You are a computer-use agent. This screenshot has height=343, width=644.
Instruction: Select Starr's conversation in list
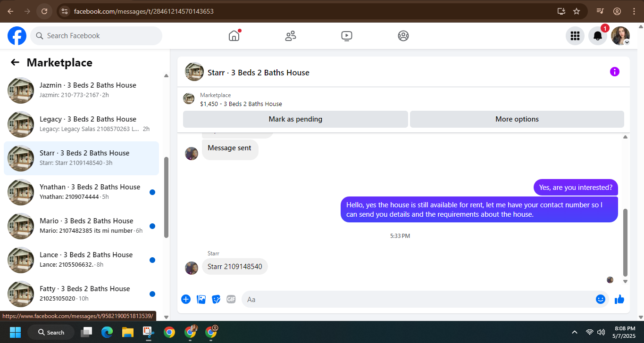(x=81, y=158)
